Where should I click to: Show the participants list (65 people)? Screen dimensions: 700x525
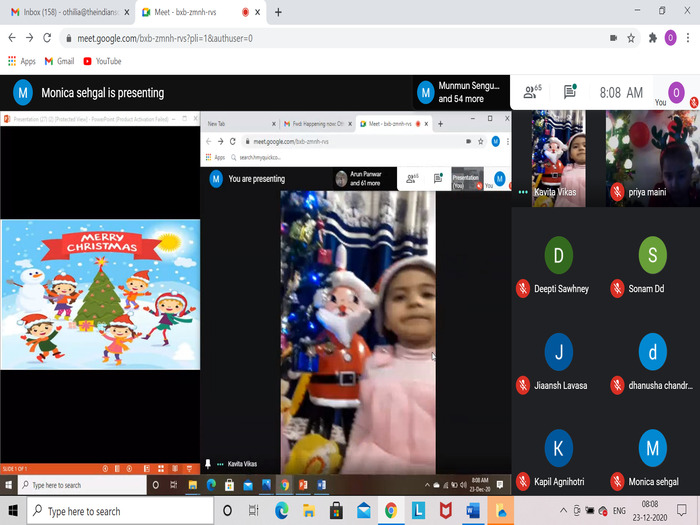tap(532, 92)
